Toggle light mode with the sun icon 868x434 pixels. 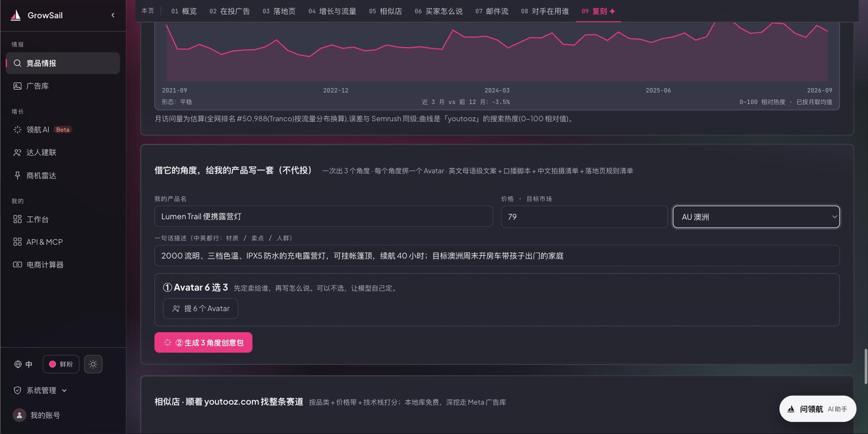pyautogui.click(x=93, y=364)
